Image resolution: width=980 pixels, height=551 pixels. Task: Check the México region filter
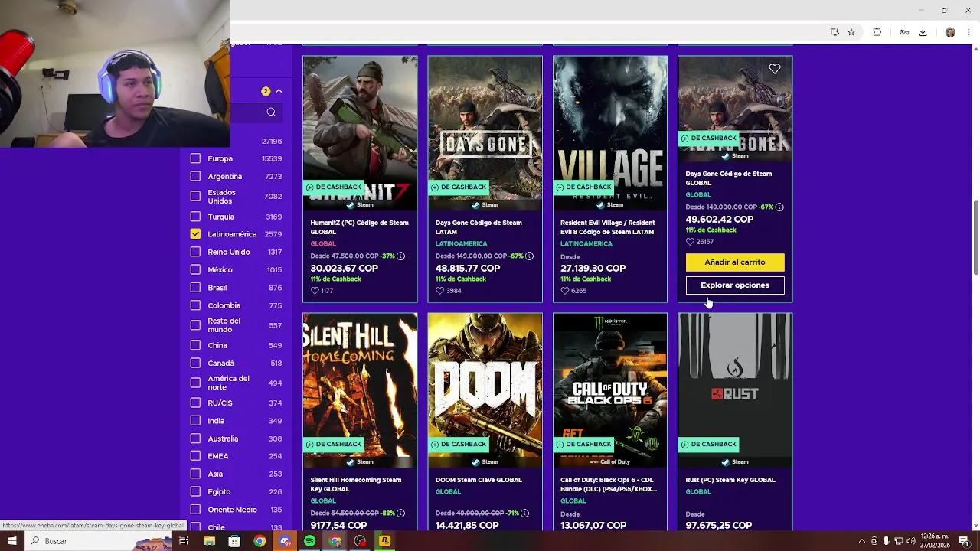click(195, 269)
